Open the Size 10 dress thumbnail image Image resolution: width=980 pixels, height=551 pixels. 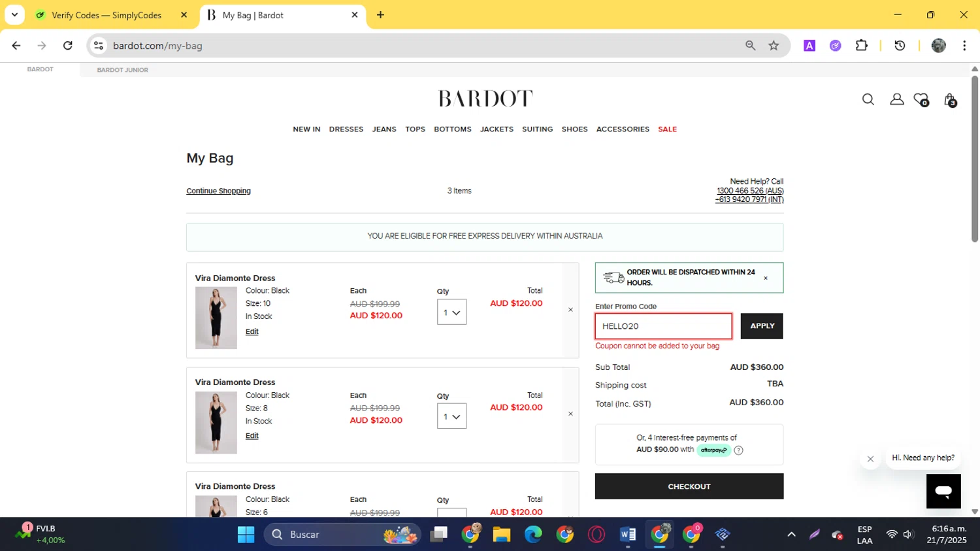(216, 318)
